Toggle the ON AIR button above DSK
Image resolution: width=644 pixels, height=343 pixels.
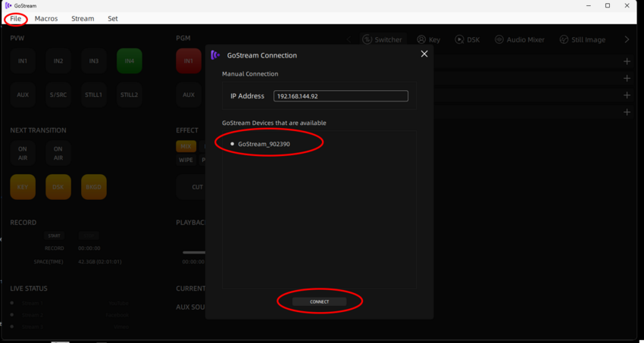click(x=58, y=154)
